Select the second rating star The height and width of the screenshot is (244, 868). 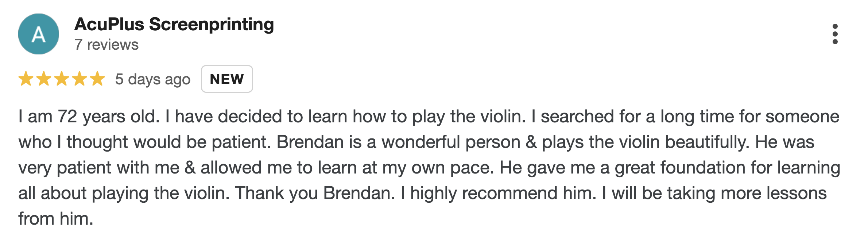[44, 79]
